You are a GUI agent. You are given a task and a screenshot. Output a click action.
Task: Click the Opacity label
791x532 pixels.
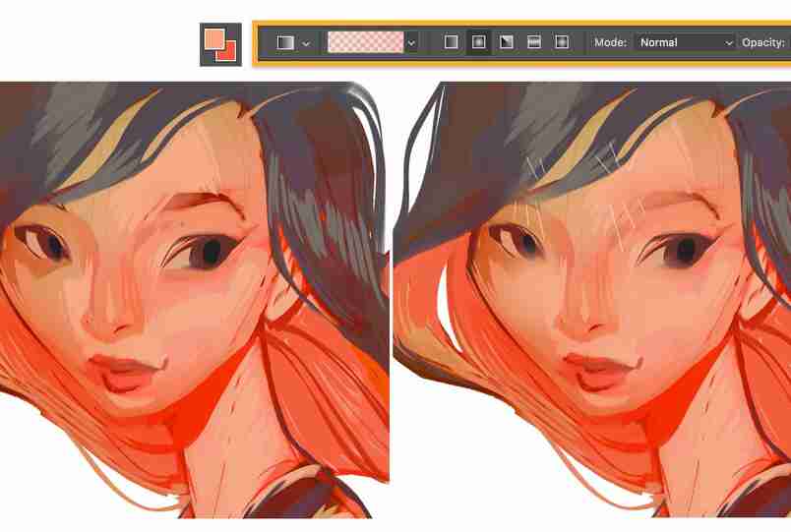[763, 43]
